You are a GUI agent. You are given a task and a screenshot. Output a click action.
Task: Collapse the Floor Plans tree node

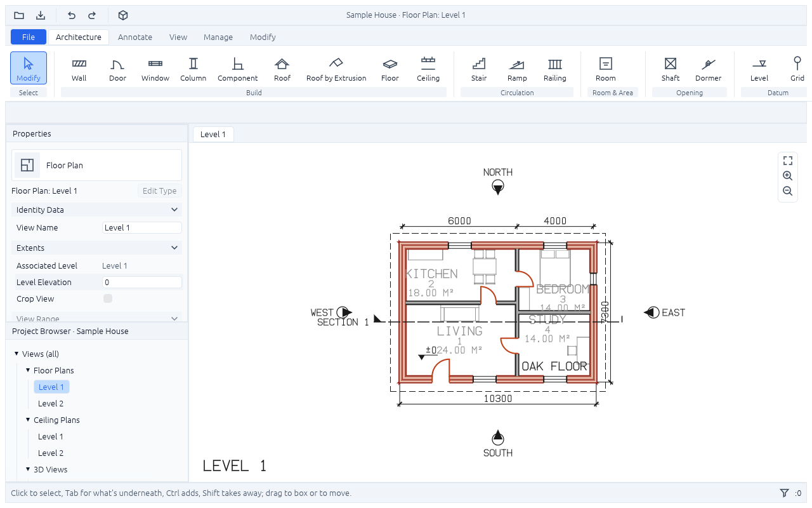click(x=28, y=370)
